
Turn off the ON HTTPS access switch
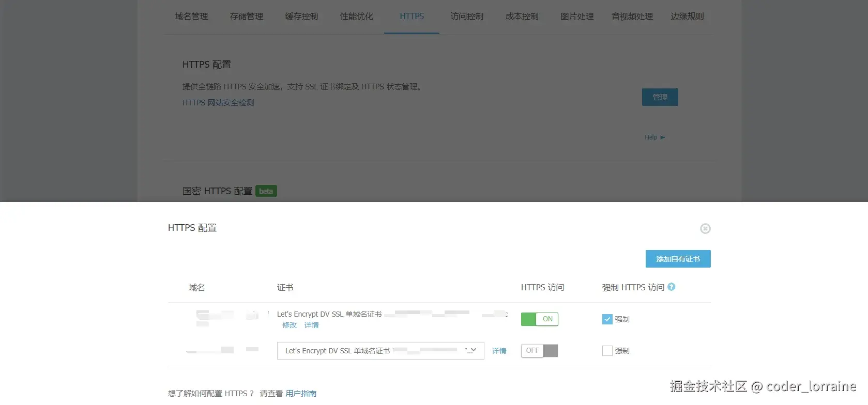click(539, 319)
